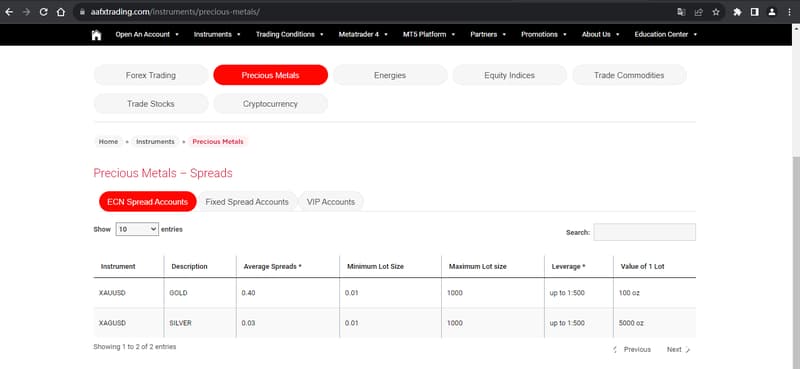The image size is (800, 369).
Task: Click the browser forward arrow
Action: click(26, 12)
